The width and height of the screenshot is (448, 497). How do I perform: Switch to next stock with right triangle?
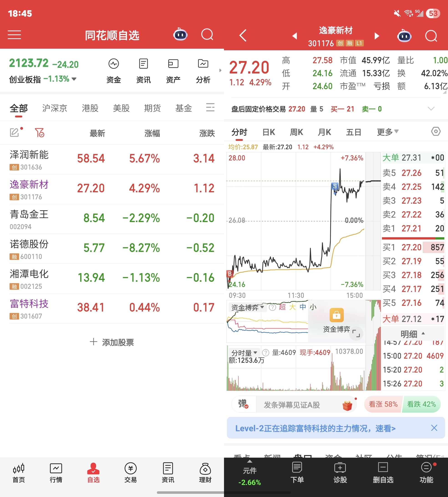pos(377,36)
